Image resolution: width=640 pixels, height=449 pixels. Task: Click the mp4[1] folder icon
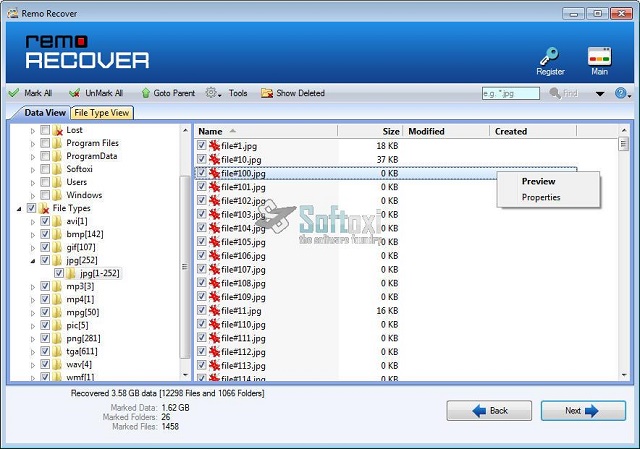(x=58, y=300)
